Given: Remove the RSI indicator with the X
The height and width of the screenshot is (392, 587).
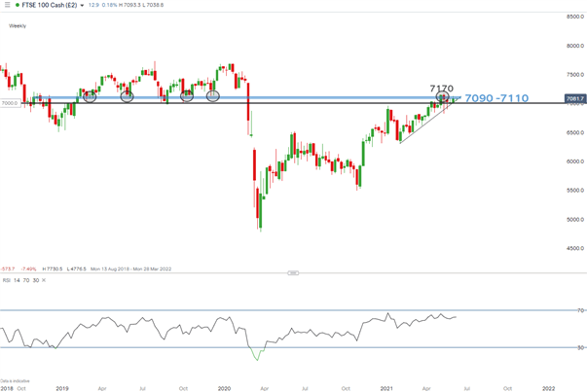Looking at the screenshot, I should click(44, 280).
